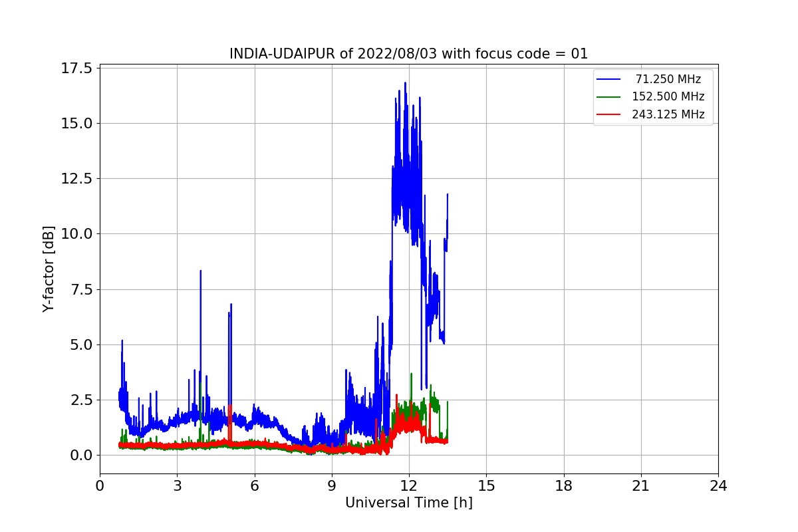
Task: Click y-axis tick label '17.5'
Action: pyautogui.click(x=78, y=68)
